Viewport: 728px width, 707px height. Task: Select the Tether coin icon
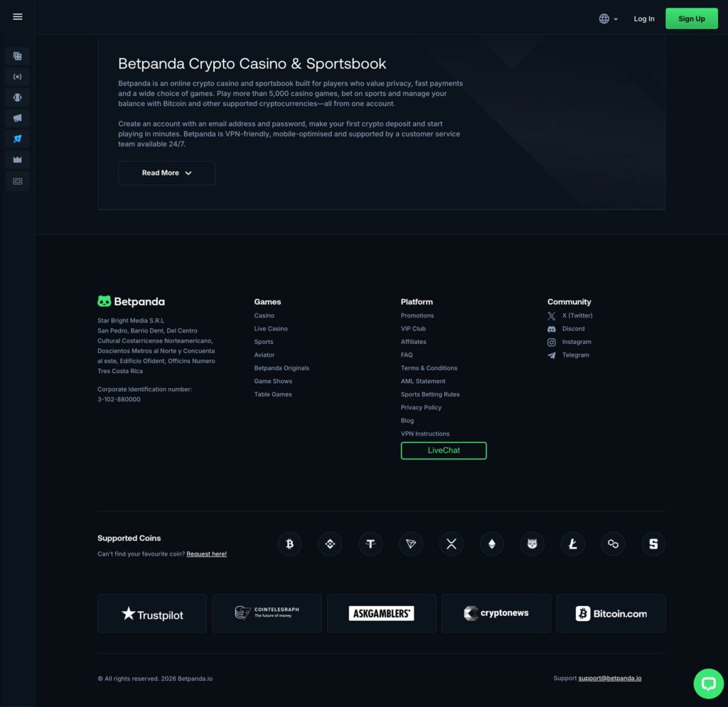(x=370, y=544)
